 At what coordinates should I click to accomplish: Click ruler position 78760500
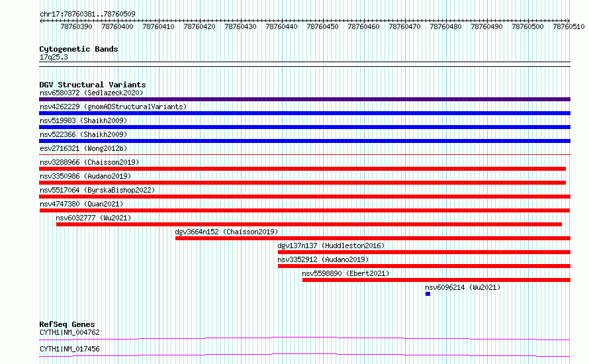point(527,26)
